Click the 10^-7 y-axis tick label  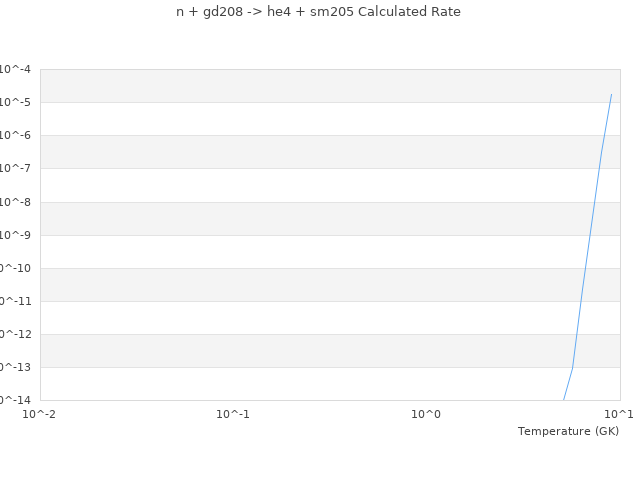point(14,168)
